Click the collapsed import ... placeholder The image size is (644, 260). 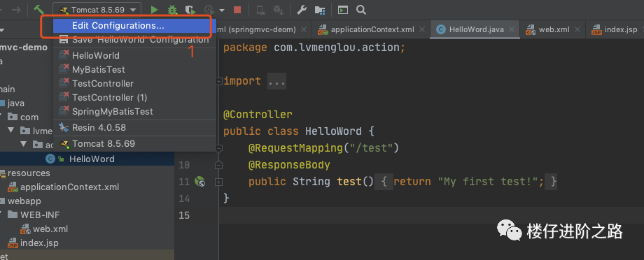point(276,81)
